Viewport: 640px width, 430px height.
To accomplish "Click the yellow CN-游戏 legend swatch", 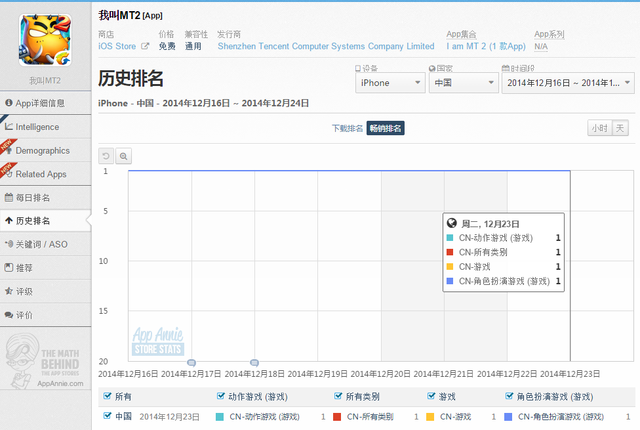I will (x=430, y=417).
